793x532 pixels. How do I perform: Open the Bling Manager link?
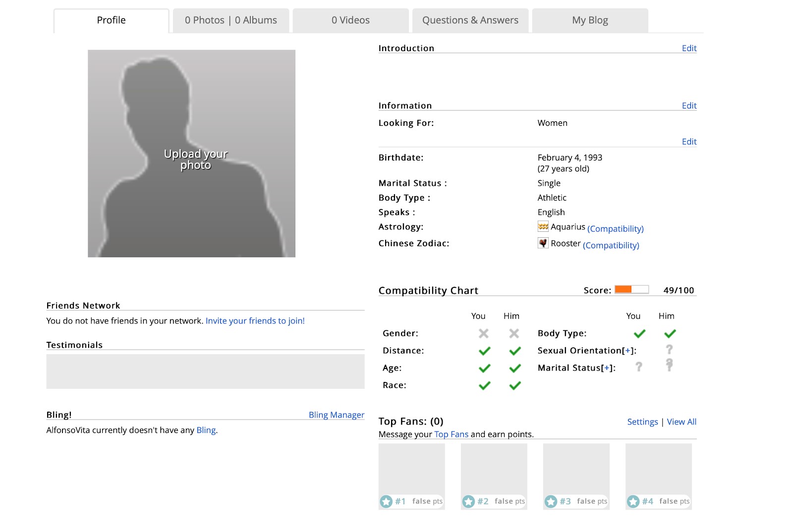point(336,415)
